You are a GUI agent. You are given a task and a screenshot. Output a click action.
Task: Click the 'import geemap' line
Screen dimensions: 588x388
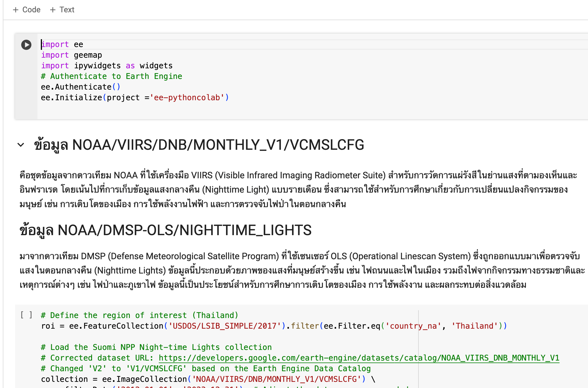[72, 55]
